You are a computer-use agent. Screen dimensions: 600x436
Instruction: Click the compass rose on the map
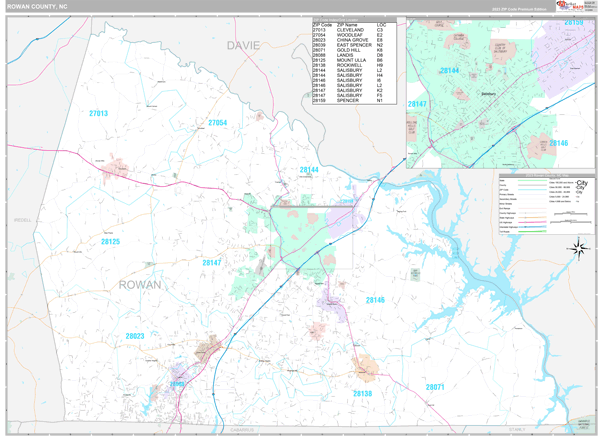click(x=577, y=248)
